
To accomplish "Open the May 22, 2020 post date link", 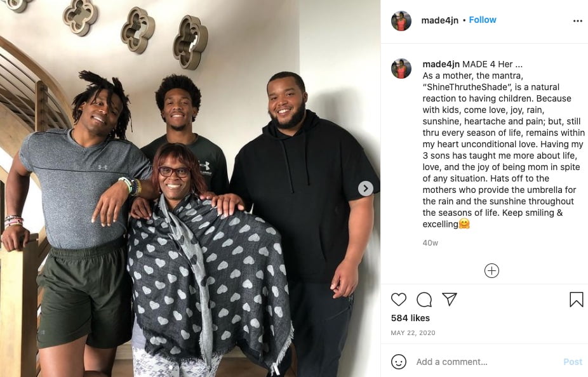I will (x=413, y=333).
